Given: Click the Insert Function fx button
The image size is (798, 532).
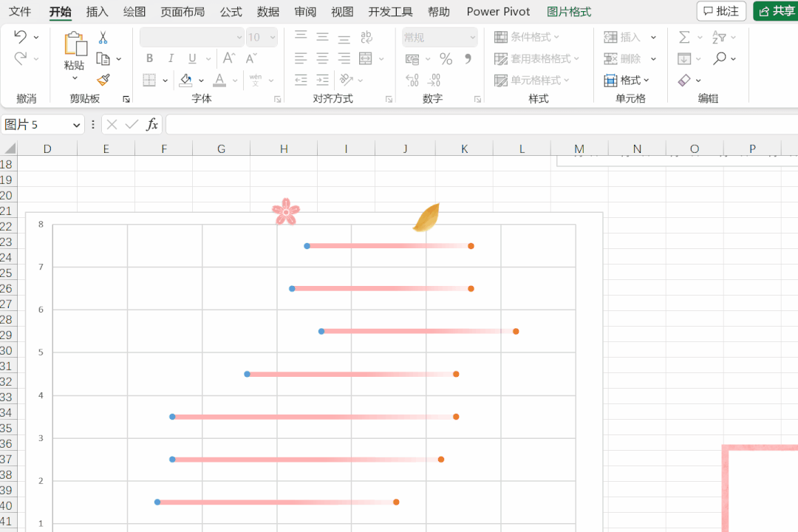Looking at the screenshot, I should pos(151,125).
